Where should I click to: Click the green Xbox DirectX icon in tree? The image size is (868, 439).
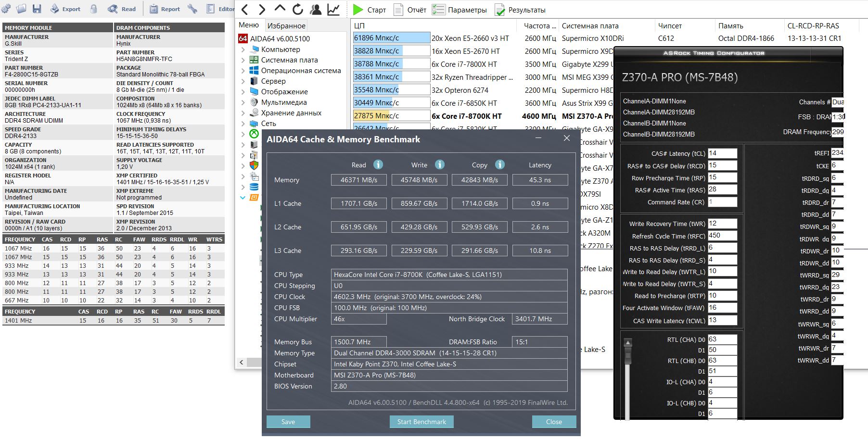click(x=254, y=134)
